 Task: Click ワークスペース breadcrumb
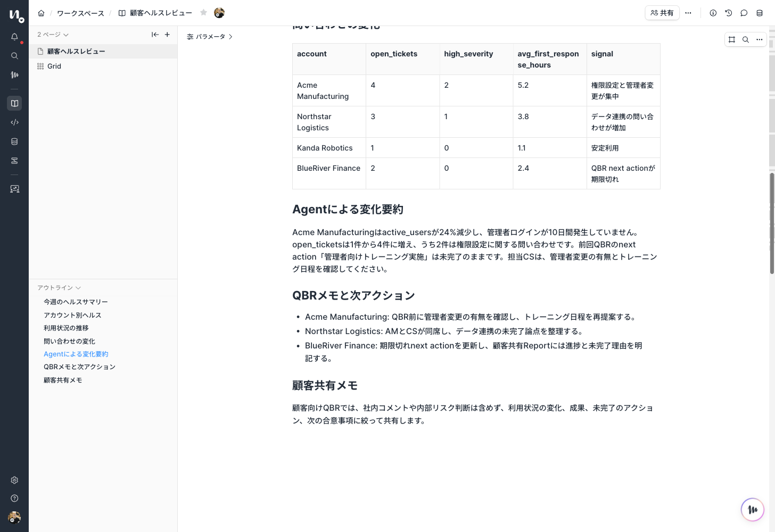[81, 13]
